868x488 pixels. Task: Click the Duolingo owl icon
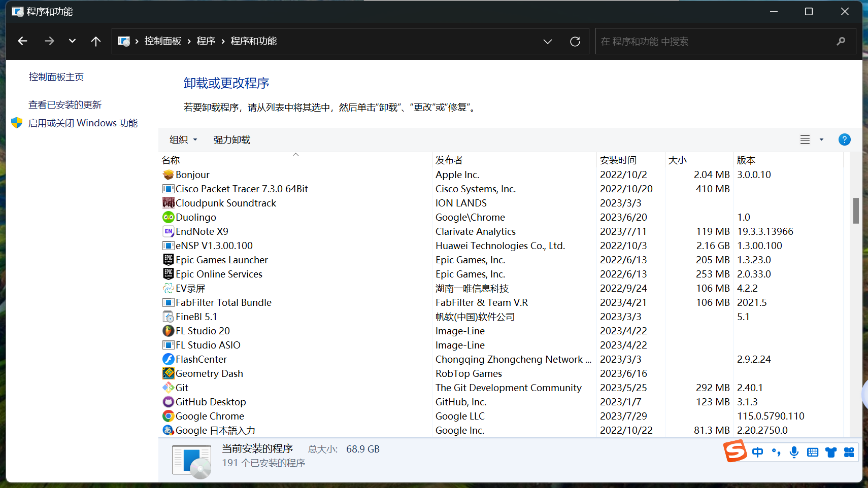point(169,217)
